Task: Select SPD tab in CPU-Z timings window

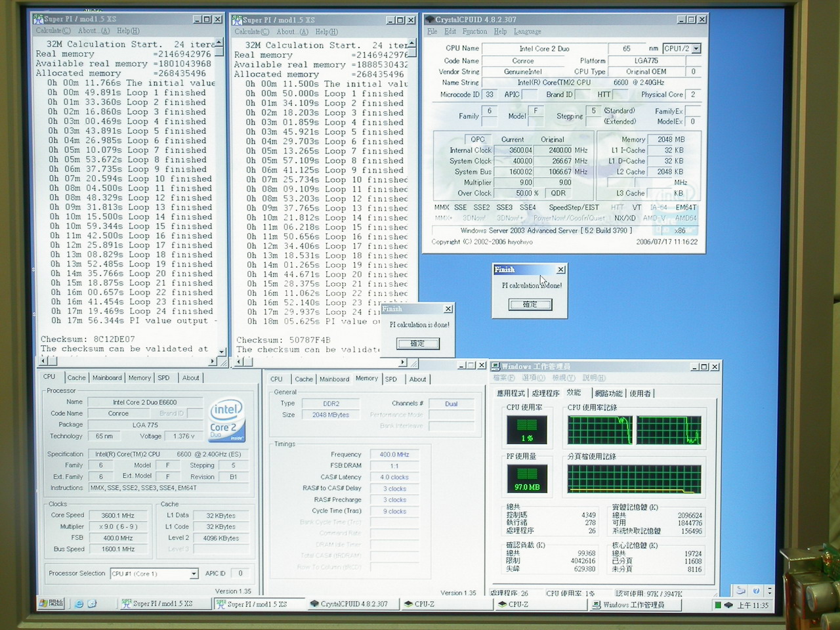Action: 391,379
